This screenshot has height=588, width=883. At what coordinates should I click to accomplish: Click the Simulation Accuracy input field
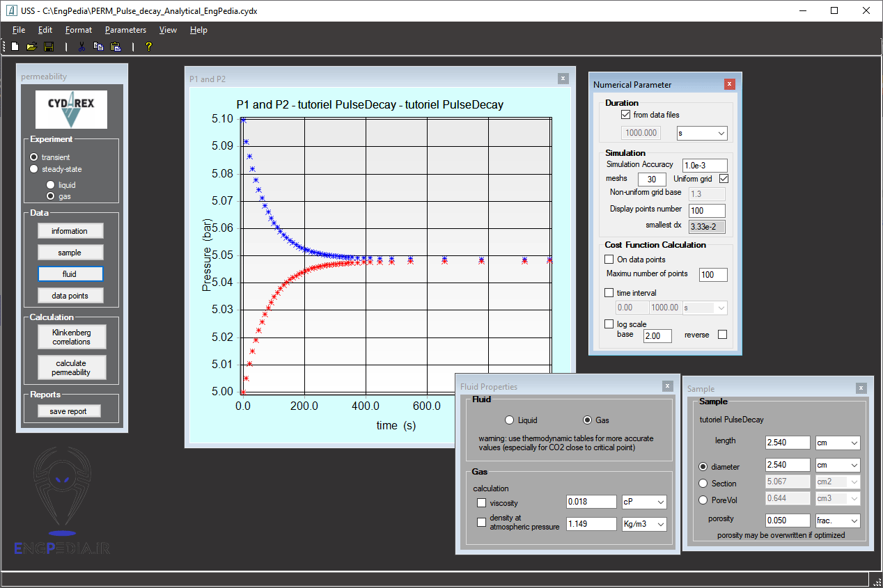pyautogui.click(x=704, y=165)
